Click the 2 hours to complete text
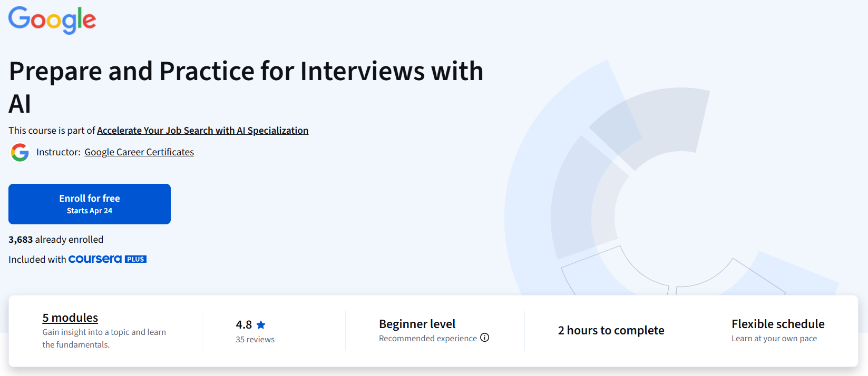 pos(611,330)
